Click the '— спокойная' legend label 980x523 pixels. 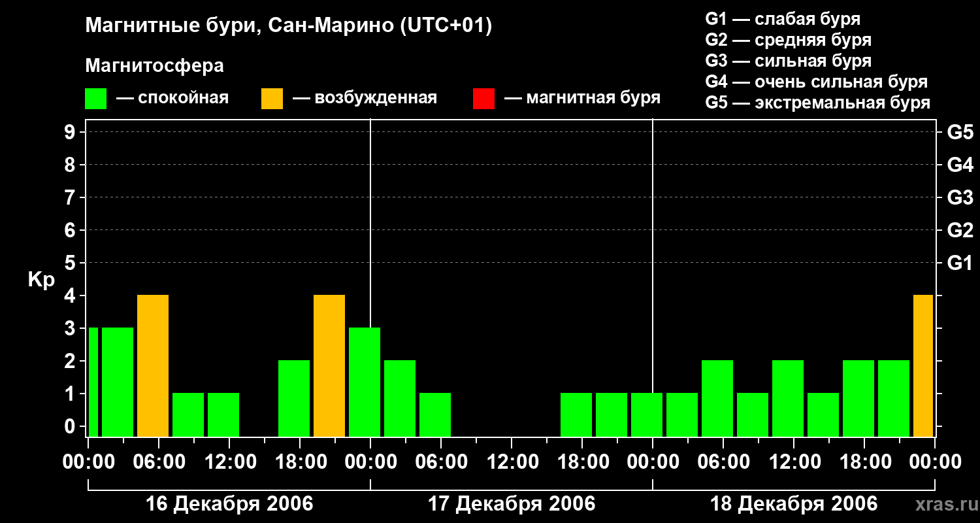[172, 98]
